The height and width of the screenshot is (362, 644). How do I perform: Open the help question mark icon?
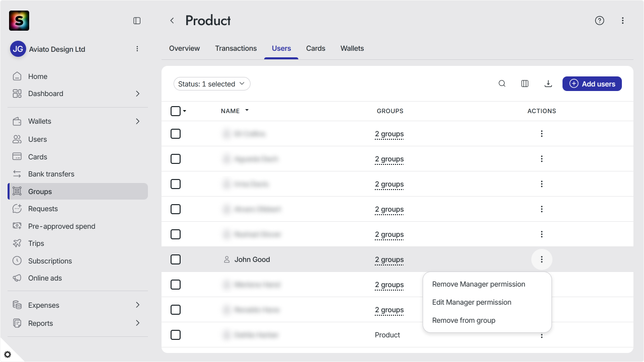pyautogui.click(x=599, y=21)
